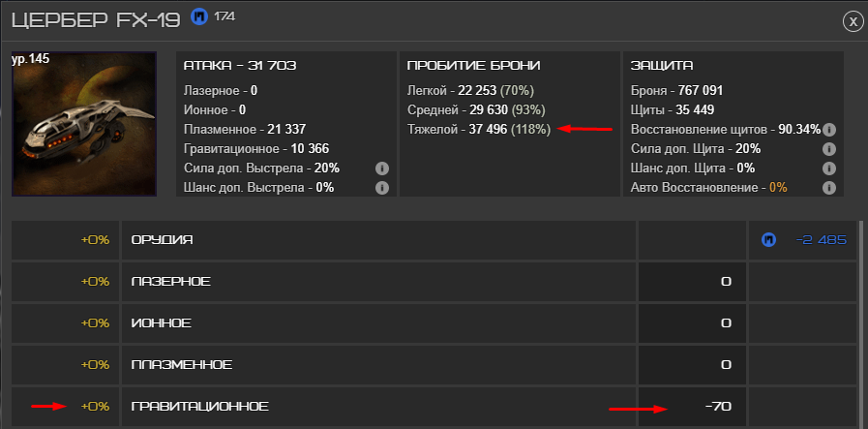Click info icon beside Авто Восстановление
868x429 pixels.
(828, 187)
